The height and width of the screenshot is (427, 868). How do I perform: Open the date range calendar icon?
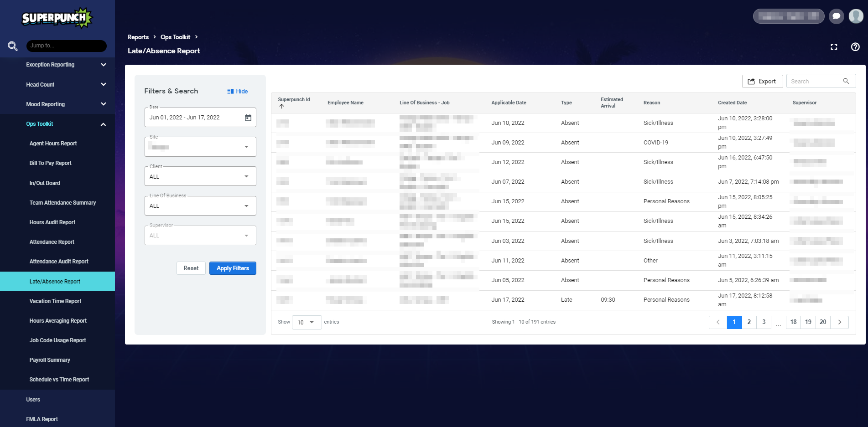point(248,118)
